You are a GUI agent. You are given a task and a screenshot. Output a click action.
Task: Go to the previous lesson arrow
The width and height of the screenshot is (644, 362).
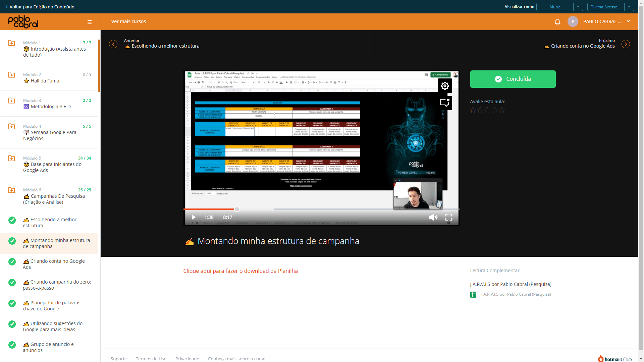point(113,44)
